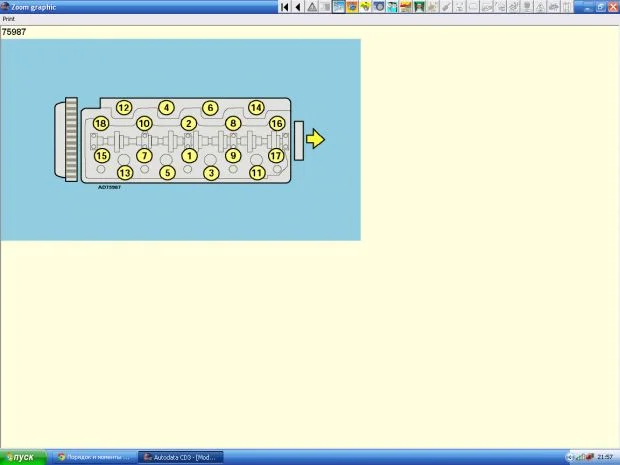Jump to first page using toolbar arrow
The height and width of the screenshot is (465, 620).
(x=285, y=7)
